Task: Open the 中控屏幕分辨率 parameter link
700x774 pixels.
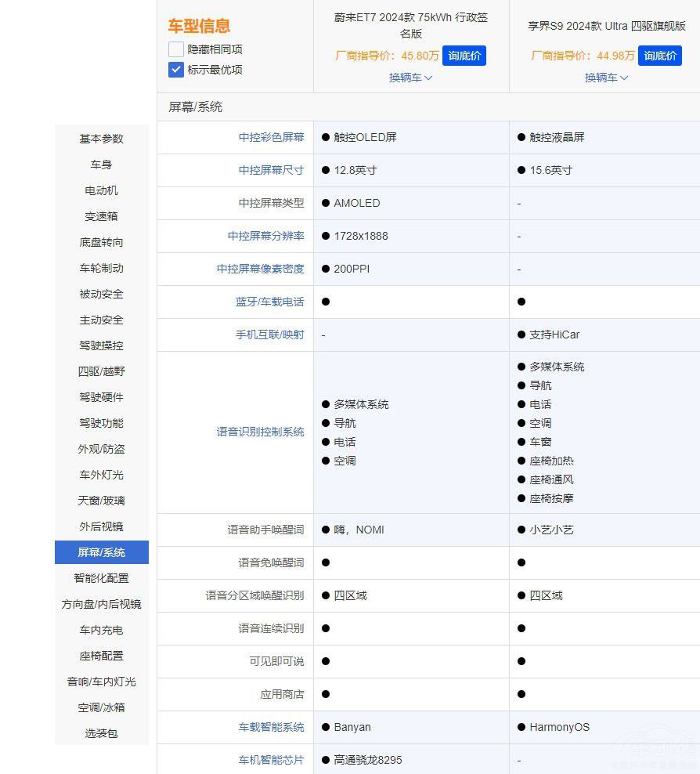Action: (x=265, y=236)
